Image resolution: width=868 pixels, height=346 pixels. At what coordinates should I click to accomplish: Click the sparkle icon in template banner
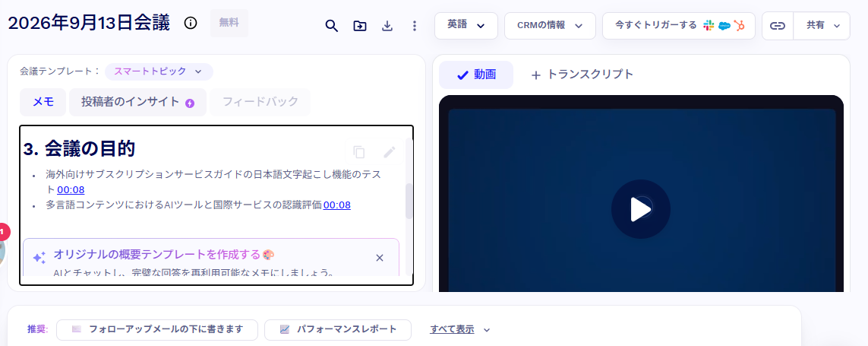coord(39,258)
